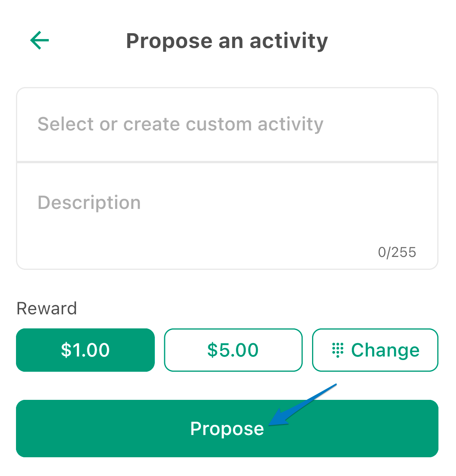Click the 0/255 character counter

[397, 252]
